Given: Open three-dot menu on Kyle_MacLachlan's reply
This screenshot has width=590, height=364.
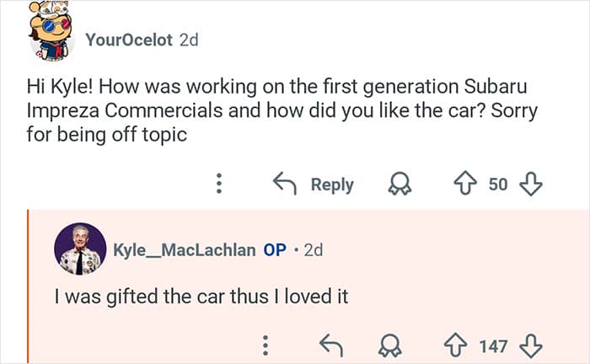Looking at the screenshot, I should point(265,345).
